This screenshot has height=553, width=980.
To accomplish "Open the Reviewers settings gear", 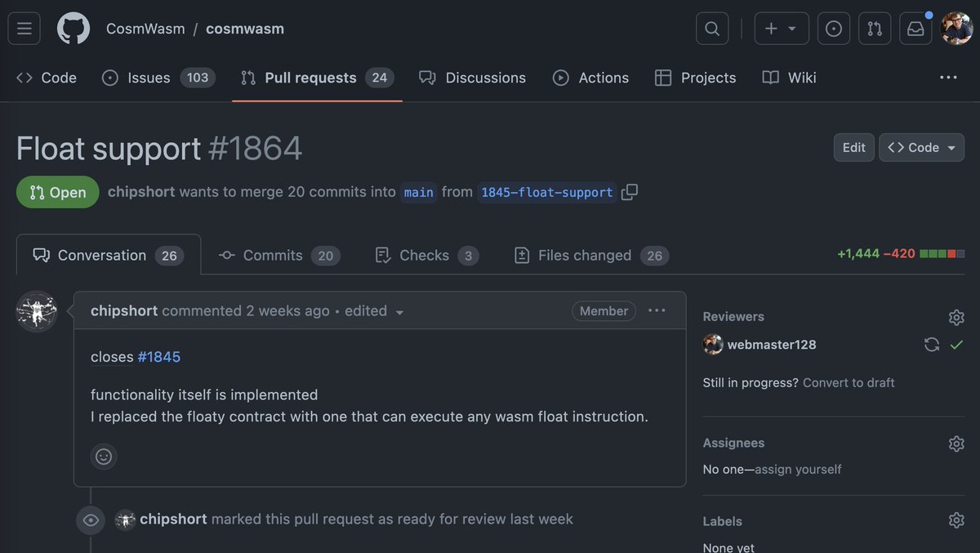I will pyautogui.click(x=956, y=318).
